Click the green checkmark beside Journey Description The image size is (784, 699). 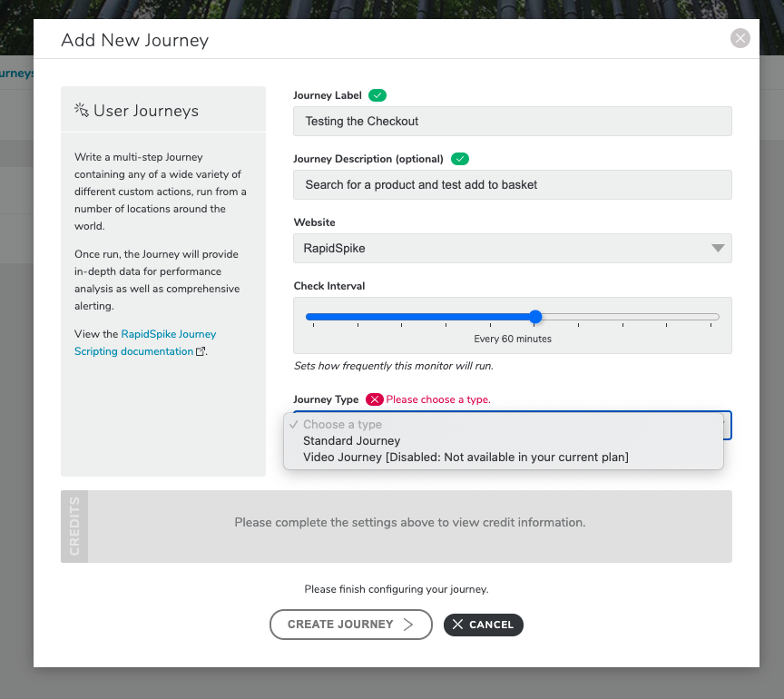point(460,159)
